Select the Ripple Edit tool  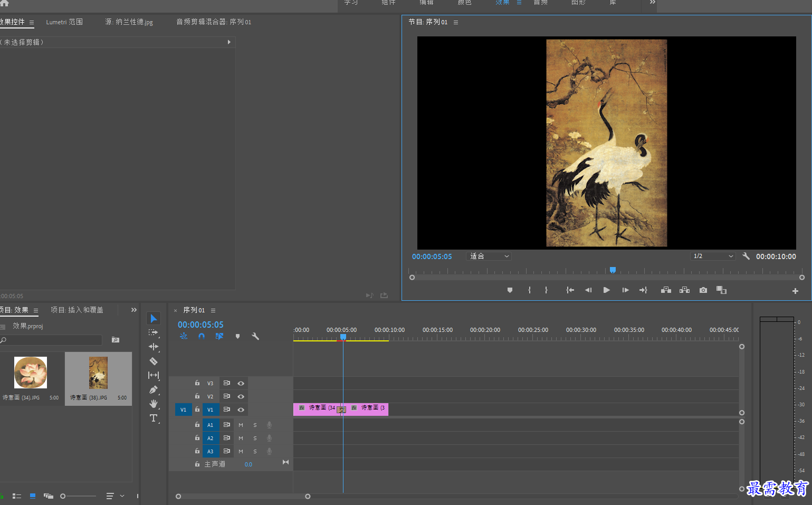[x=154, y=347]
